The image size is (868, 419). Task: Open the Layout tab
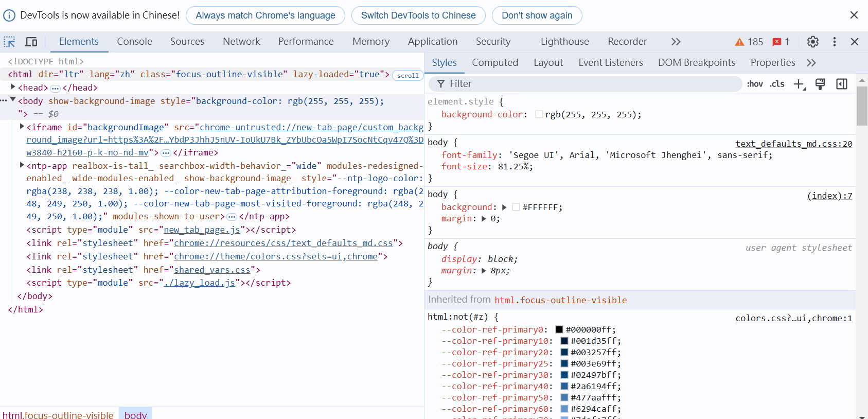548,63
